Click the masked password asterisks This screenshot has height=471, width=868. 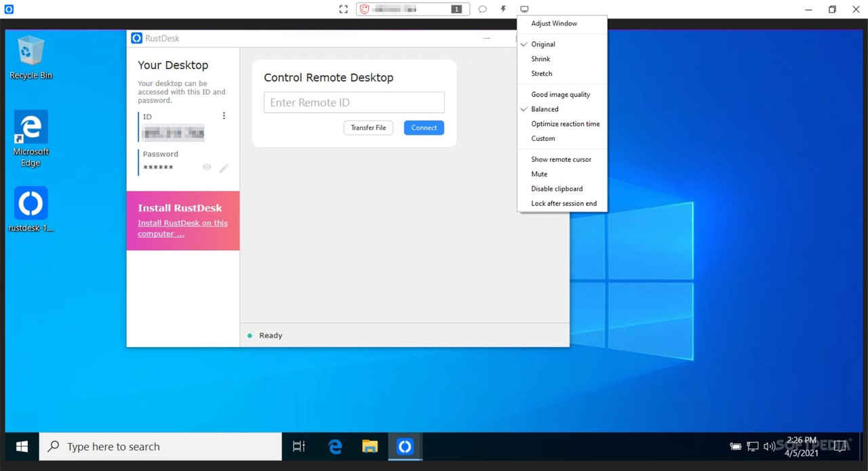(x=158, y=168)
